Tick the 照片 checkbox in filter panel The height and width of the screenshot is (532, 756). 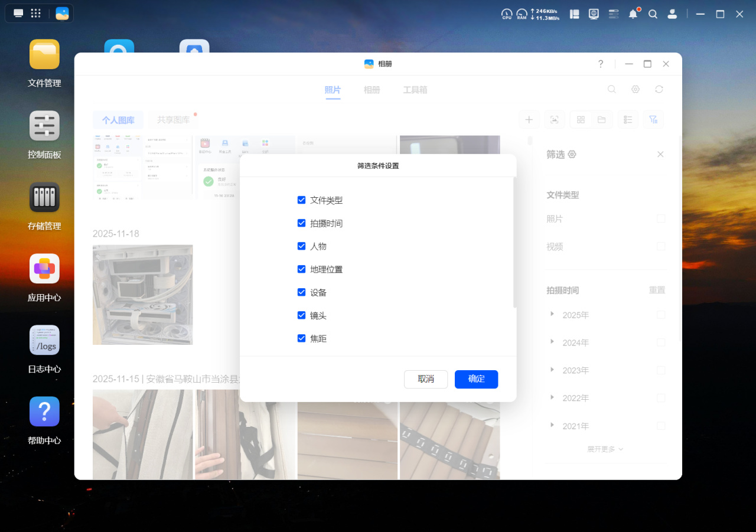coord(661,218)
